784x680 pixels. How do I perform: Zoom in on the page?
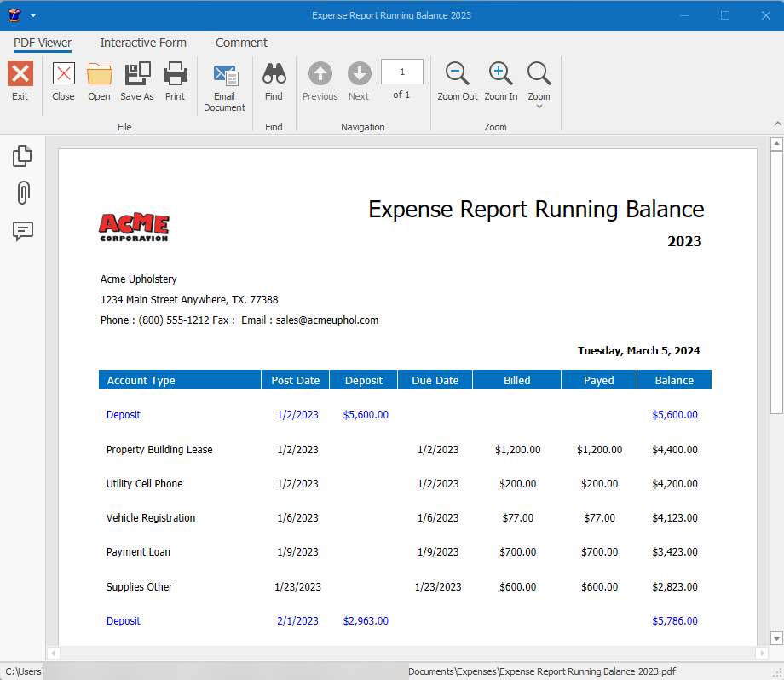[x=500, y=81]
